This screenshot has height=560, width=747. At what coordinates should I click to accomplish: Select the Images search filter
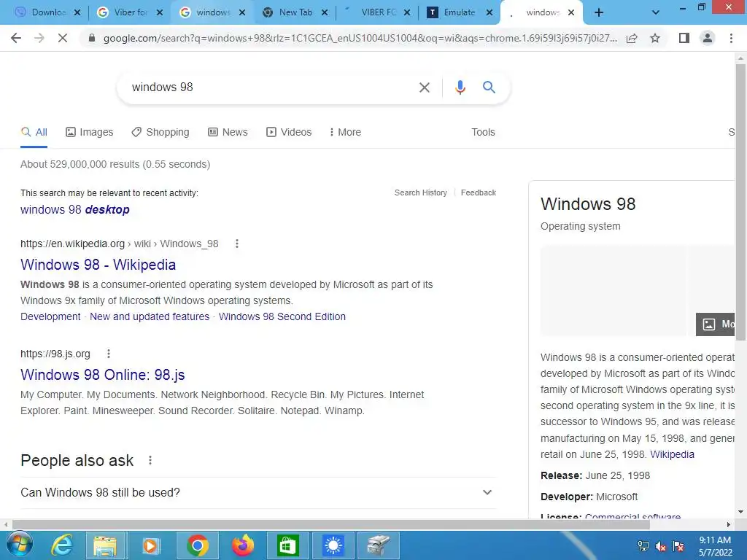click(90, 132)
